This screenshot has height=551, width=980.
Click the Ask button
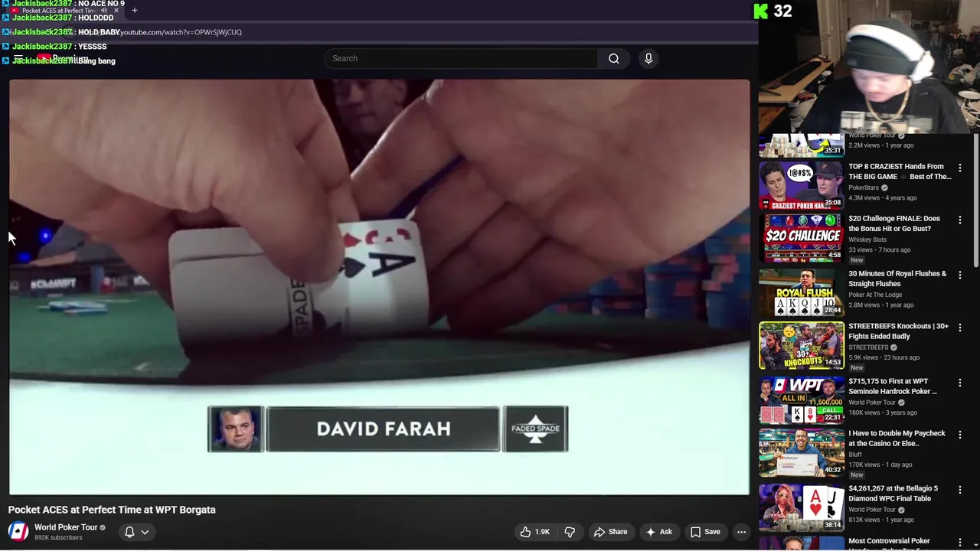pyautogui.click(x=658, y=532)
